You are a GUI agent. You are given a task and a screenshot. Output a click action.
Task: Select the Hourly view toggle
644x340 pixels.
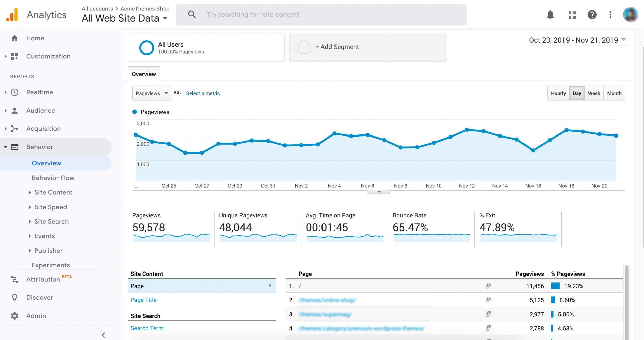558,93
